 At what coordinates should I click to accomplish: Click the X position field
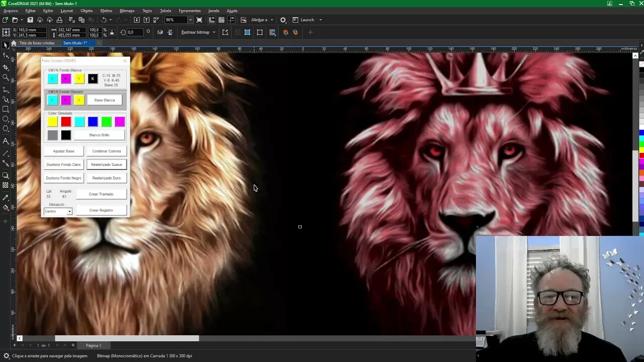click(x=33, y=30)
